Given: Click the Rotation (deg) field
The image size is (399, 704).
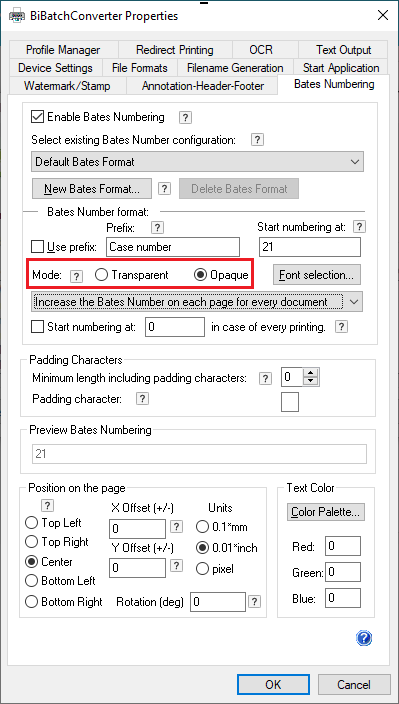Looking at the screenshot, I should (218, 602).
